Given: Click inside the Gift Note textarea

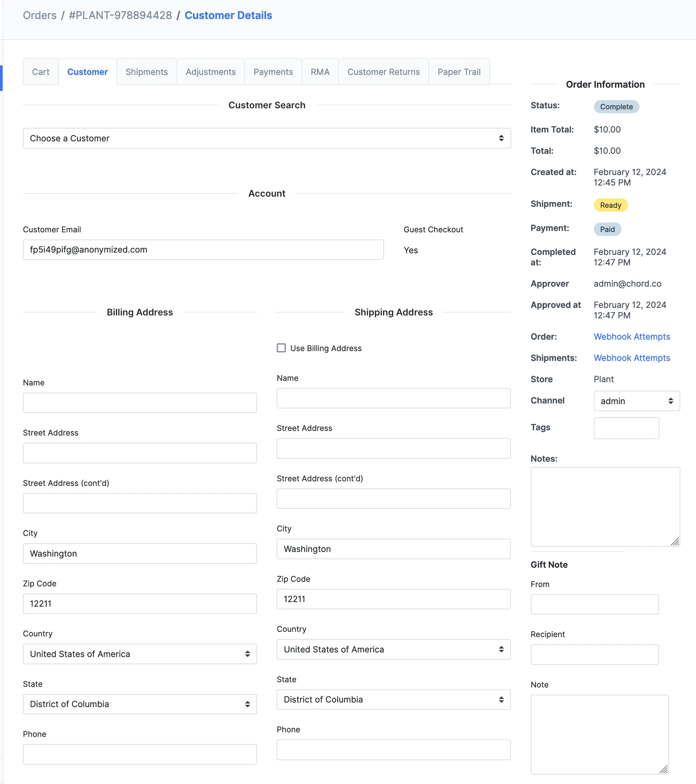Looking at the screenshot, I should (x=600, y=735).
